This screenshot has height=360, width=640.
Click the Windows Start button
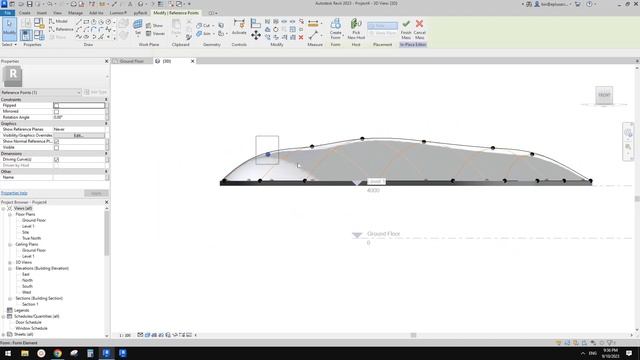click(x=8, y=353)
